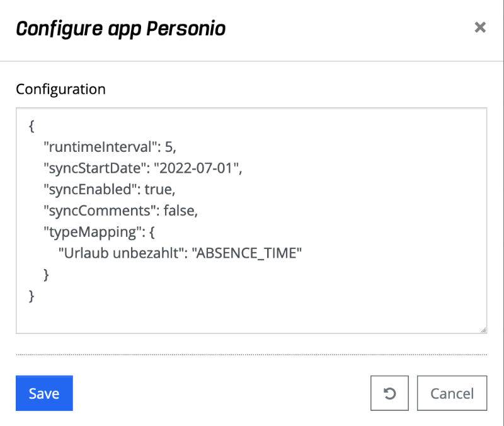The width and height of the screenshot is (504, 426).
Task: Click the "typeMapping": { line
Action: tap(99, 232)
